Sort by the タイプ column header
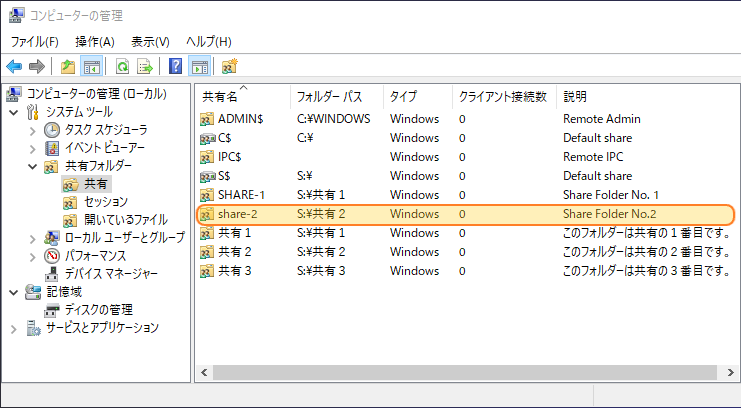 [x=418, y=96]
